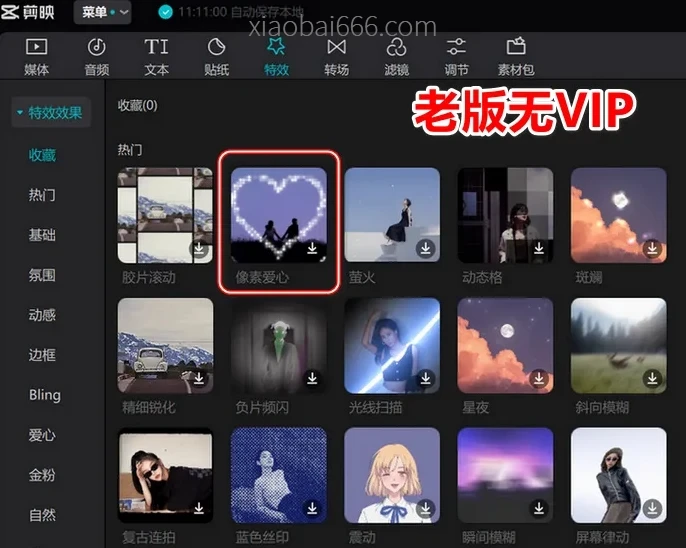Select 基础 category in the sidebar
The image size is (686, 548).
(x=42, y=235)
